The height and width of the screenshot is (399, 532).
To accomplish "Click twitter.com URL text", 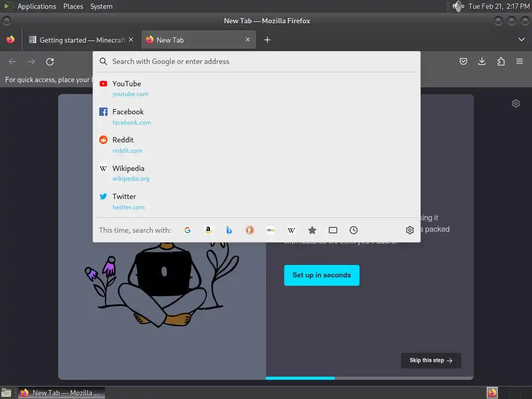I will (x=129, y=207).
